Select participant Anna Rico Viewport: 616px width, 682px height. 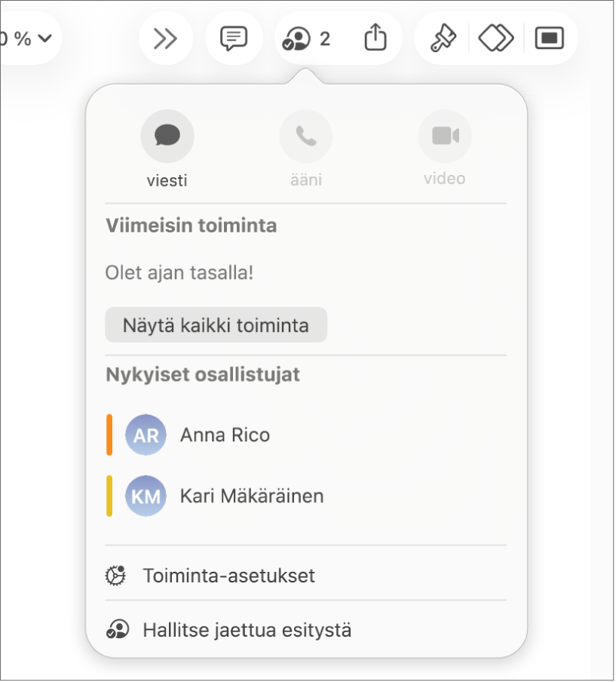pos(305,435)
